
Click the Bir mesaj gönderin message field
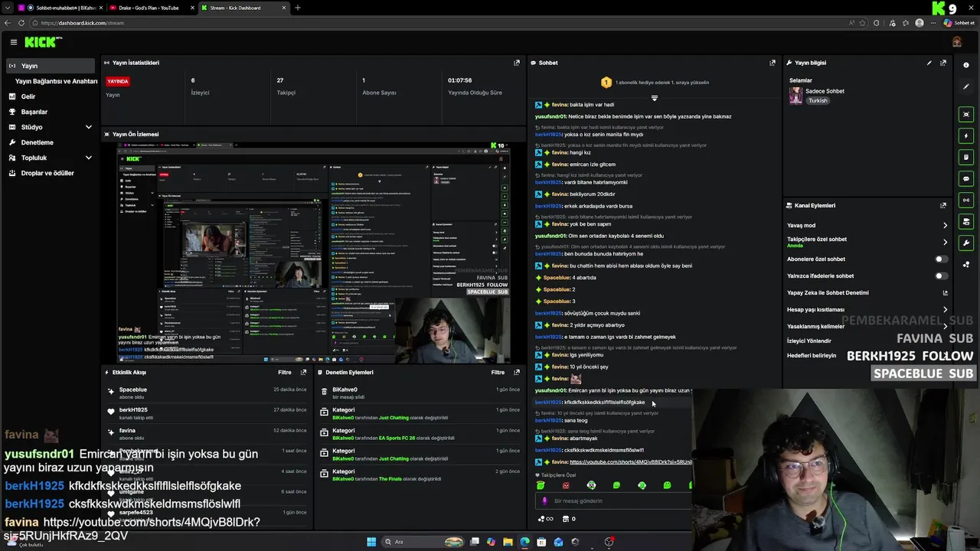coord(612,500)
